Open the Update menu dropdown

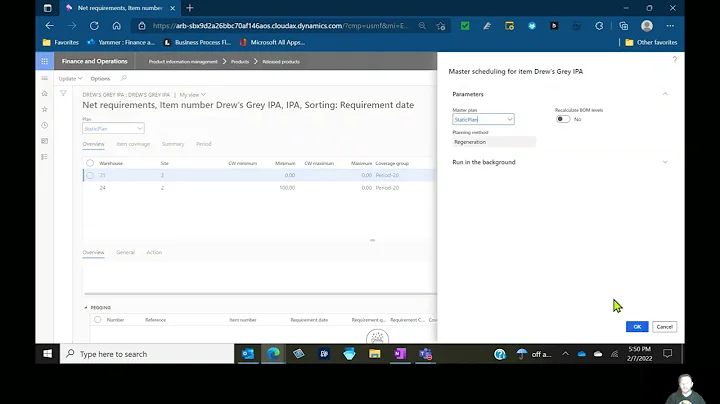70,79
